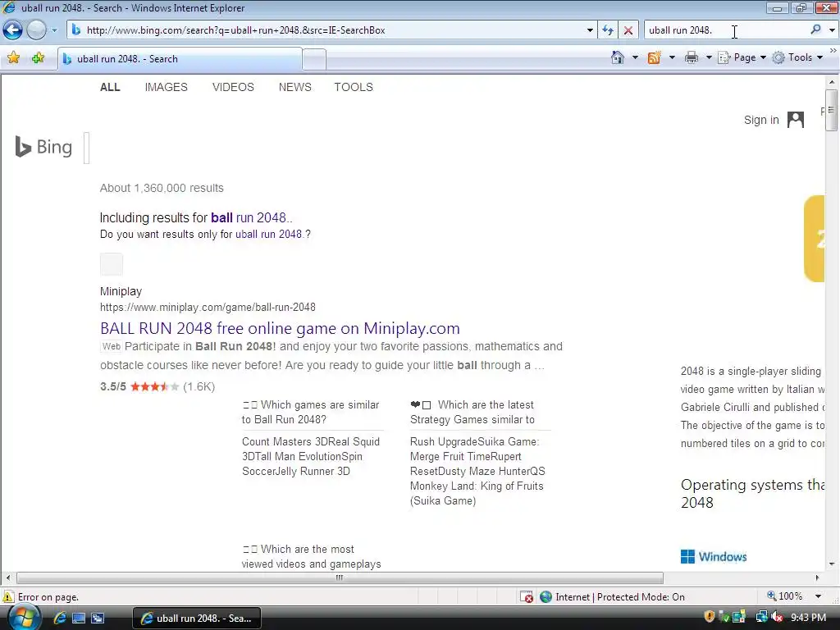Expand the Home button dropdown arrow
This screenshot has width=840, height=630.
click(635, 57)
